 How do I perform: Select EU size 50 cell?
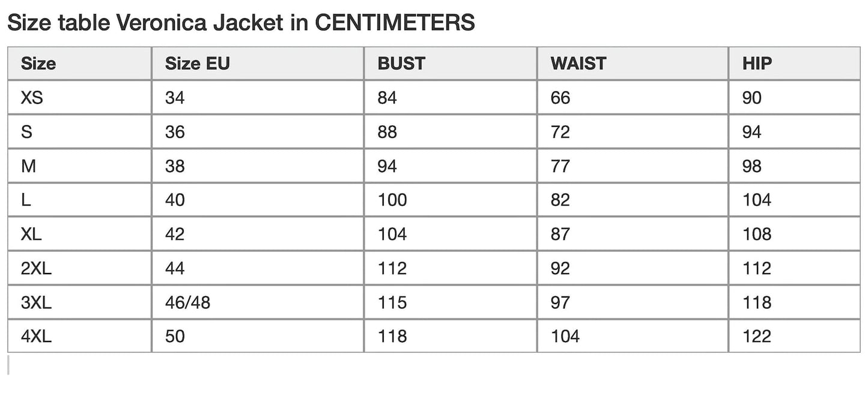click(x=175, y=336)
